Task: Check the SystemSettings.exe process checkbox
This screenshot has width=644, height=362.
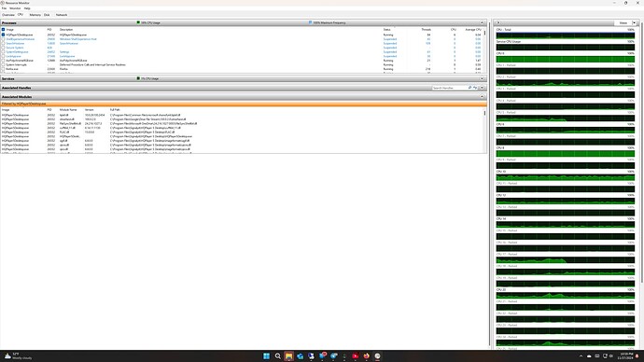Action: [4, 52]
